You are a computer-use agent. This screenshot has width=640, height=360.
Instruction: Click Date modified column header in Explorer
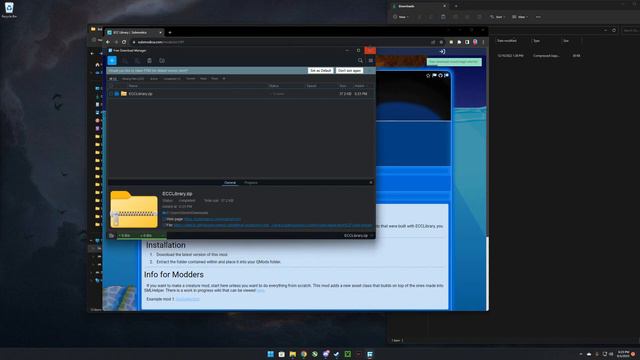tap(507, 41)
